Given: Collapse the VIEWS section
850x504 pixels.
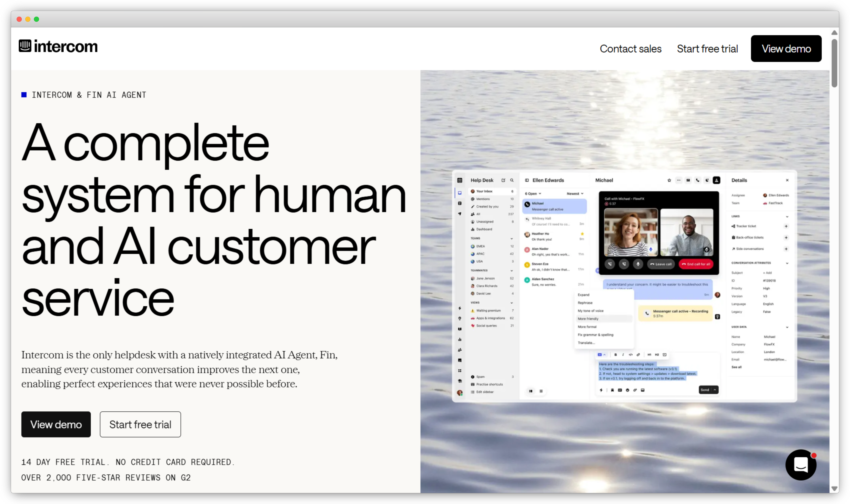Looking at the screenshot, I should 512,303.
